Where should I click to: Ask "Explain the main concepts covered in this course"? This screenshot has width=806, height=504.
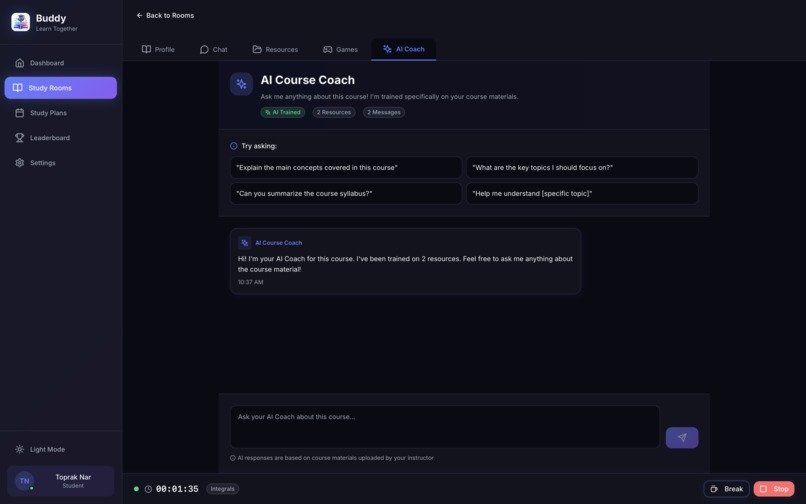(346, 168)
